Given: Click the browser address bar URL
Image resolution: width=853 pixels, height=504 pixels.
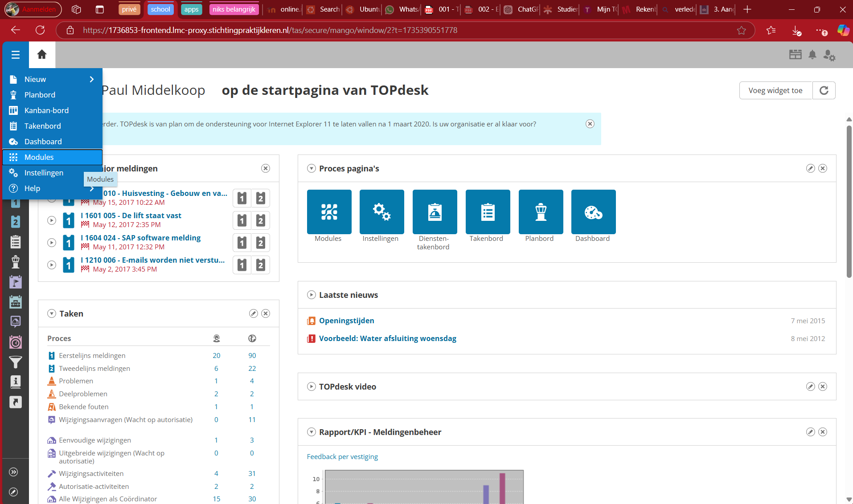Looking at the screenshot, I should point(270,30).
